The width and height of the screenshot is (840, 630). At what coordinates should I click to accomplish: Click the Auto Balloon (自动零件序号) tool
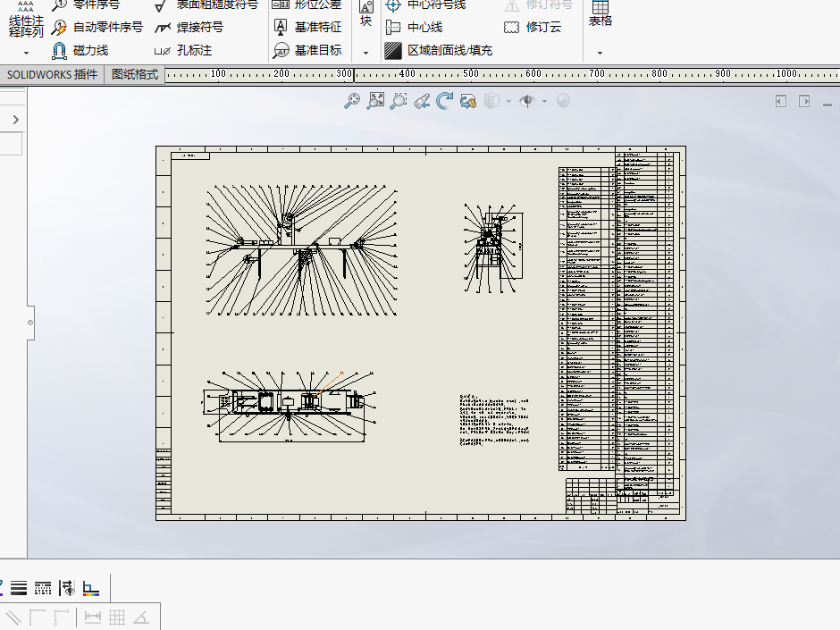coord(97,28)
